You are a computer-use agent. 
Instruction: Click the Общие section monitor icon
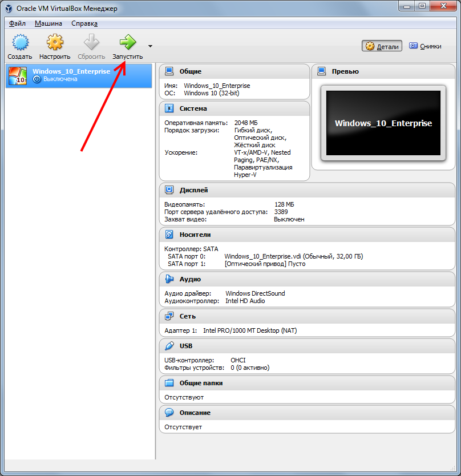[169, 71]
